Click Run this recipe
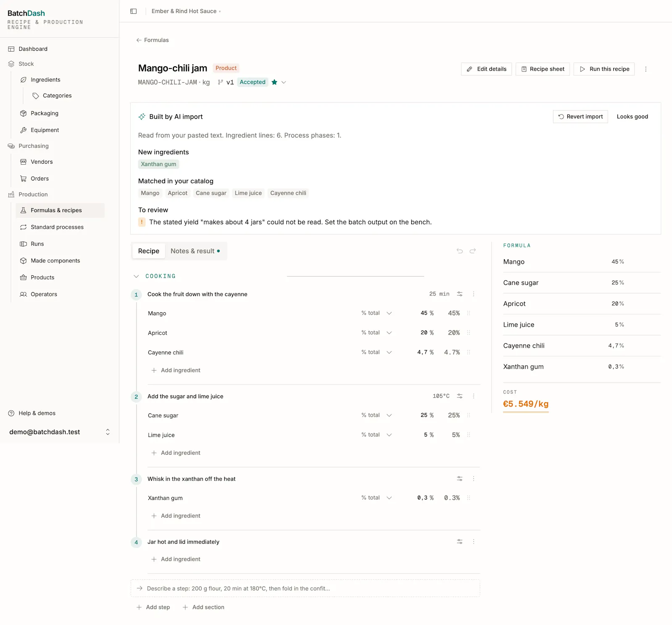This screenshot has width=672, height=625. coord(604,69)
